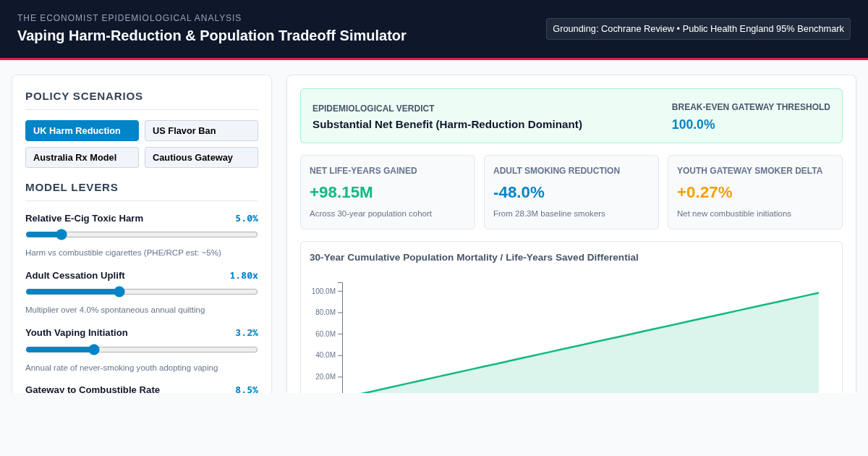Click the Policy Scenarios section heading
The width and height of the screenshot is (868, 456).
pyautogui.click(x=84, y=96)
